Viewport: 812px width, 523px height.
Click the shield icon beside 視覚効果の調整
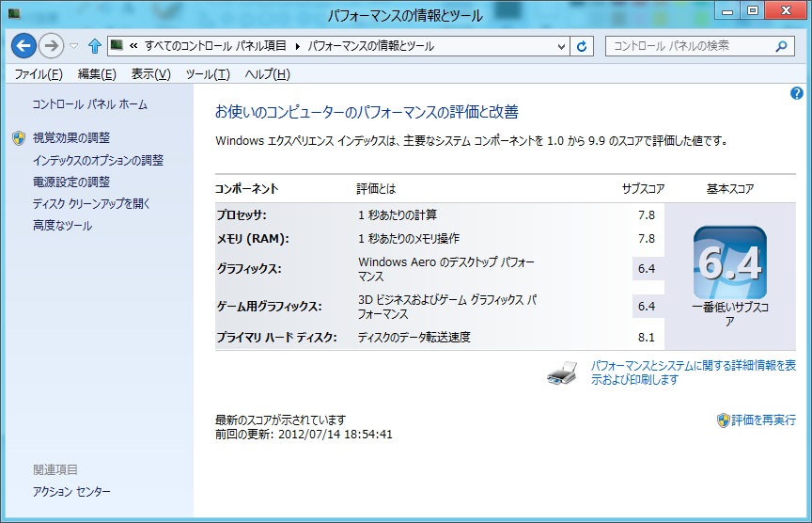pyautogui.click(x=19, y=138)
